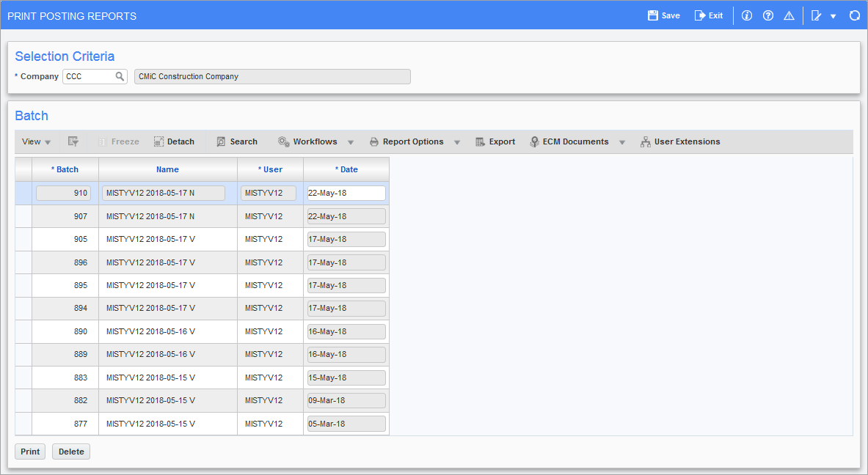Click Report Options in the toolbar
This screenshot has height=475, width=868.
[406, 141]
